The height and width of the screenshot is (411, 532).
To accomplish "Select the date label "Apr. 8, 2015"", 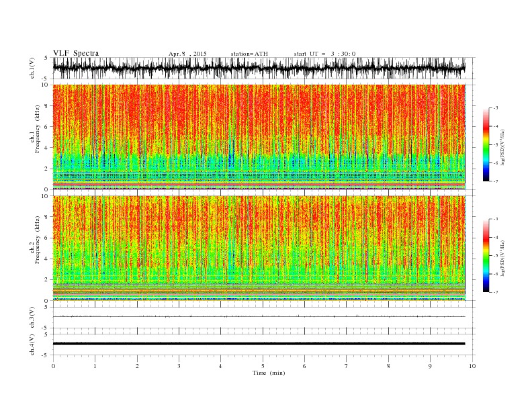I will pyautogui.click(x=187, y=54).
